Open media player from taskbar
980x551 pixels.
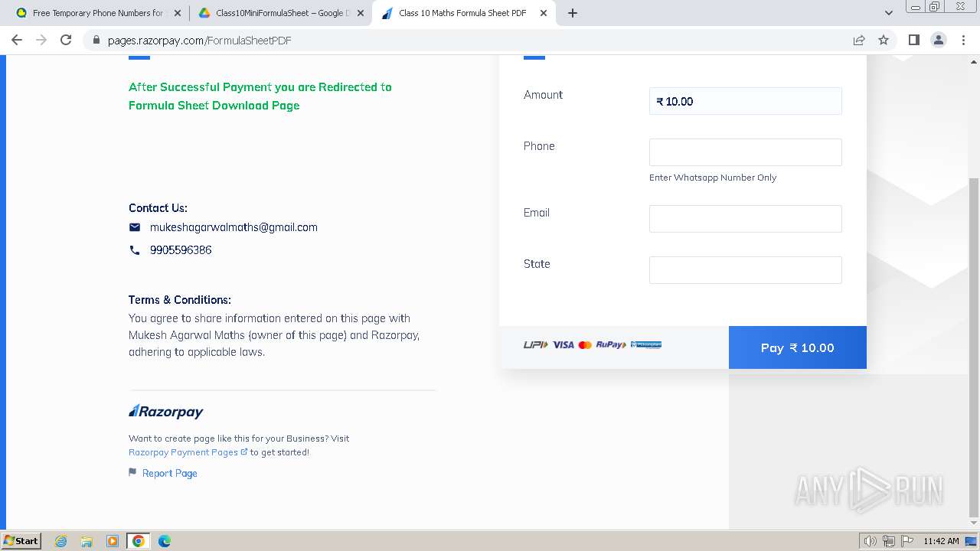tap(113, 541)
